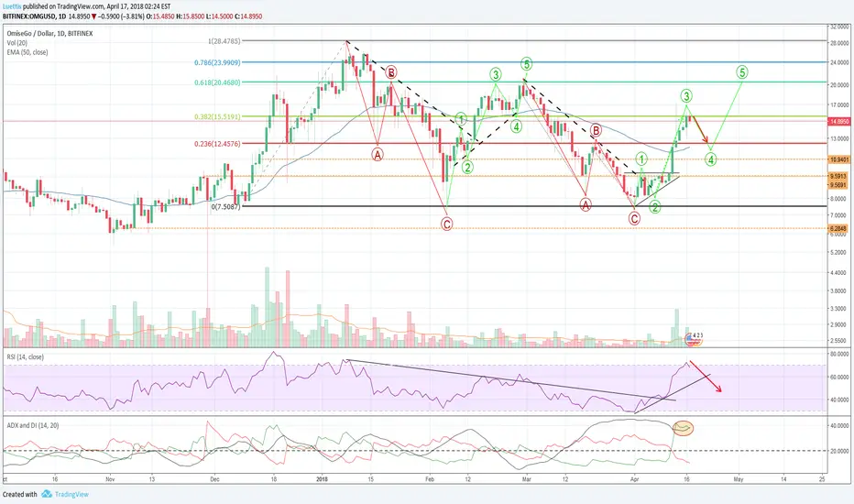
Task: Click the 0.236(12.4576) Fibonacci level label
Action: (x=217, y=144)
